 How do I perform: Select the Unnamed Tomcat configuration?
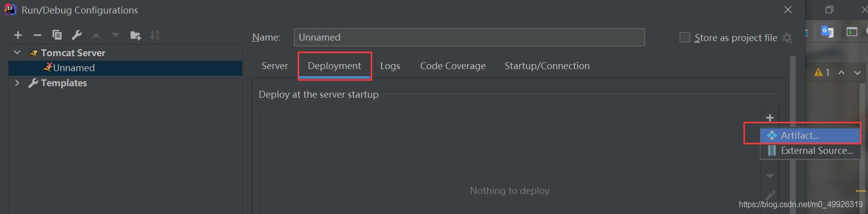click(x=74, y=68)
